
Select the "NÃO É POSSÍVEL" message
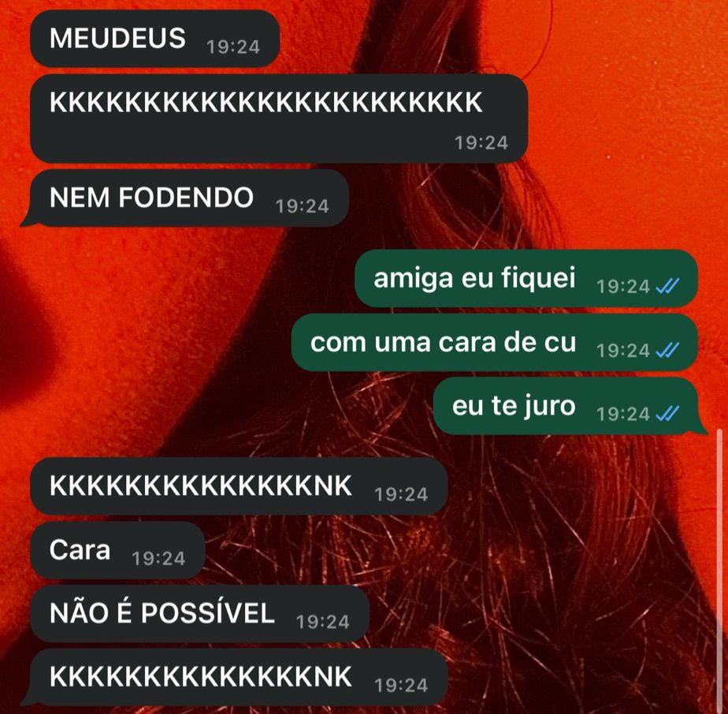click(x=199, y=614)
